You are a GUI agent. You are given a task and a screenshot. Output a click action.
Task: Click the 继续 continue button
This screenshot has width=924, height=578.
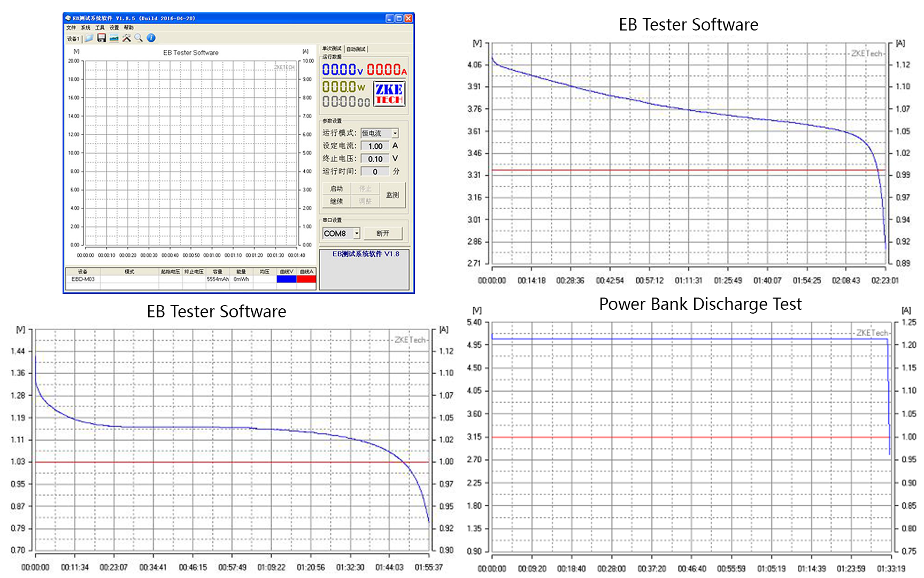coord(336,201)
